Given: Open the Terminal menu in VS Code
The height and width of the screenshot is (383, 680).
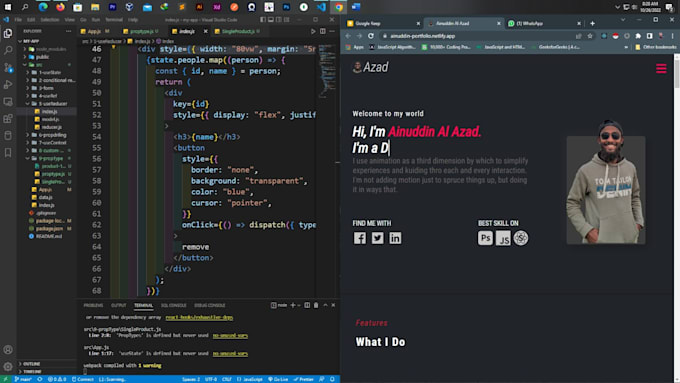Looking at the screenshot, I should (x=114, y=20).
